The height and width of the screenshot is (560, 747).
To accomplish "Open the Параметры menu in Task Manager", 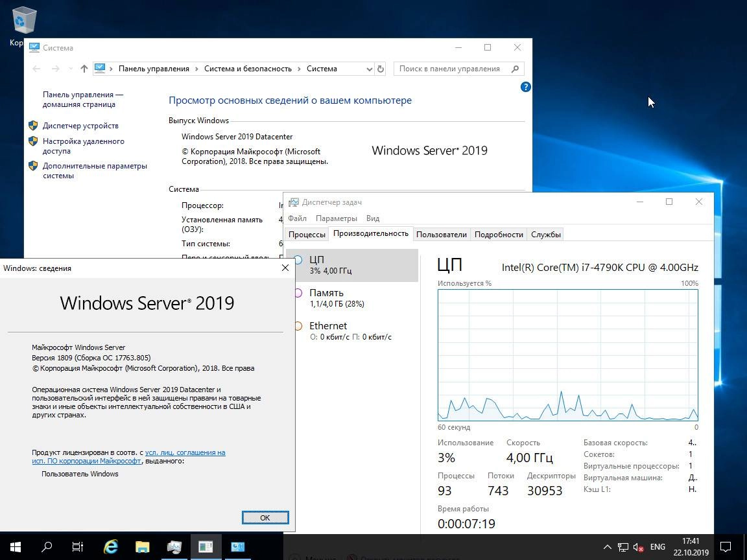I will [337, 218].
